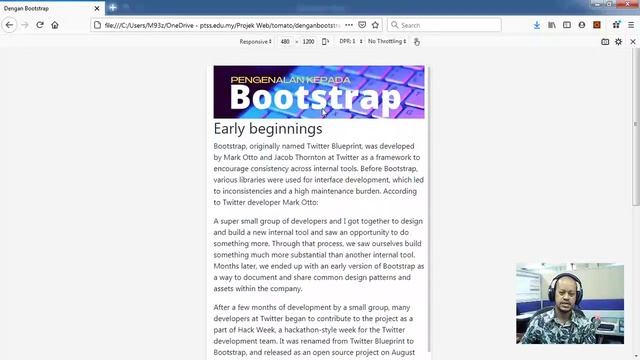The width and height of the screenshot is (640, 360).
Task: Click the forward navigation arrow
Action: pyautogui.click(x=25, y=25)
